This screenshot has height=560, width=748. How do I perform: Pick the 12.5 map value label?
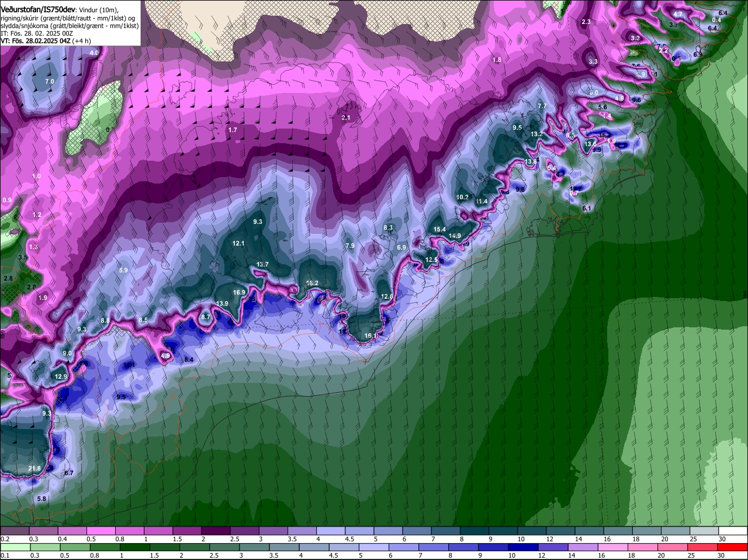pos(431,260)
